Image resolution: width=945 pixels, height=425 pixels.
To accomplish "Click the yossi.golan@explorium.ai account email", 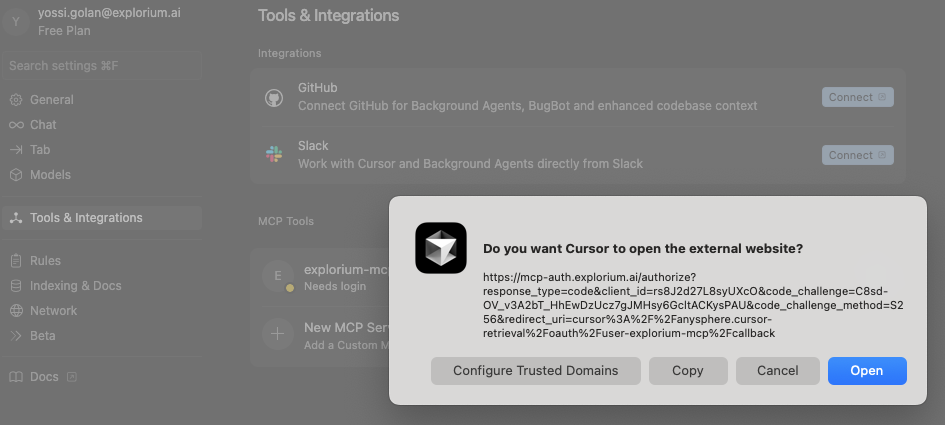I will [x=109, y=13].
